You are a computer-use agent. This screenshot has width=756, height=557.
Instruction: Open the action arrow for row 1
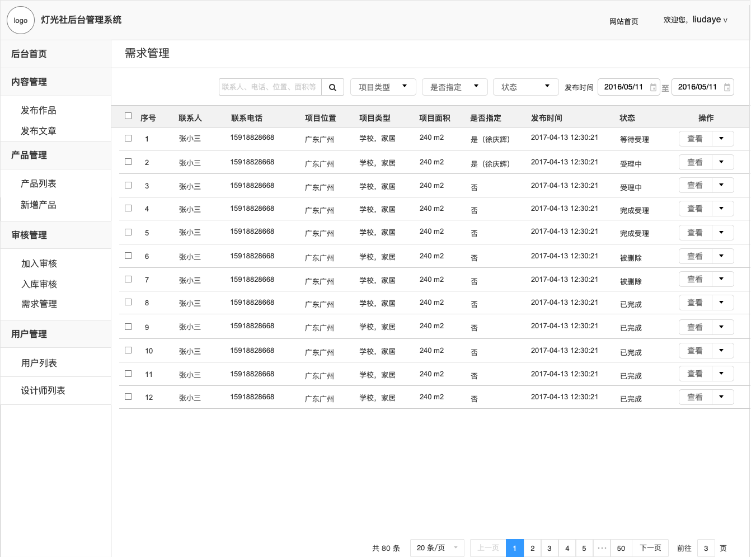722,139
